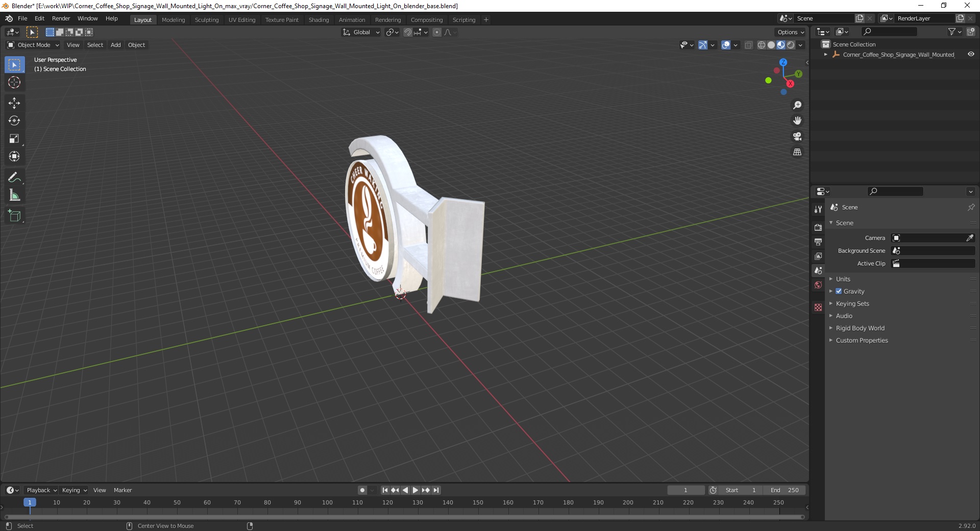This screenshot has width=980, height=531.
Task: Open the Render menu
Action: click(61, 18)
